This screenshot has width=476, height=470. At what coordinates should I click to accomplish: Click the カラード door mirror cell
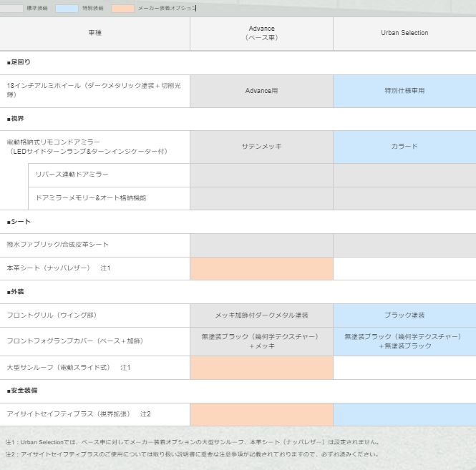coord(404,147)
